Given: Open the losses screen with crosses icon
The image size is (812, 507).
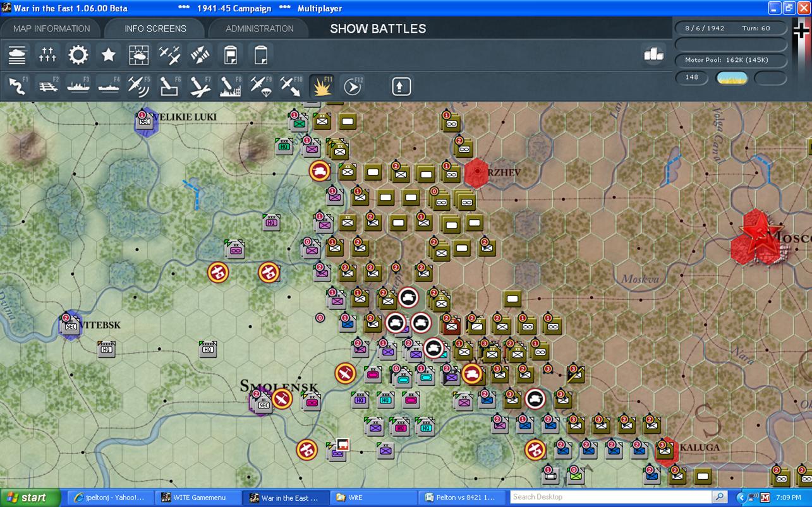Looking at the screenshot, I should point(47,55).
